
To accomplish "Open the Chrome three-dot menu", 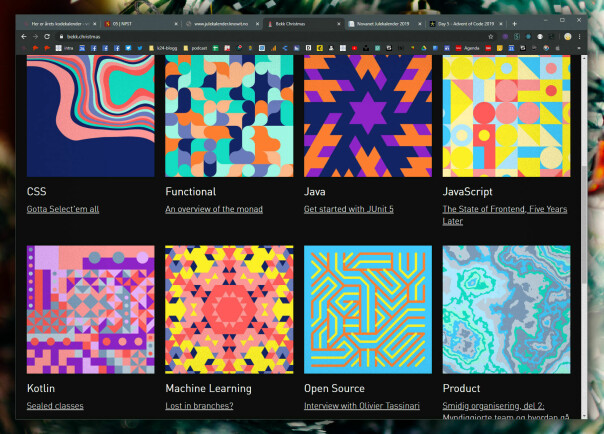I will coord(579,37).
